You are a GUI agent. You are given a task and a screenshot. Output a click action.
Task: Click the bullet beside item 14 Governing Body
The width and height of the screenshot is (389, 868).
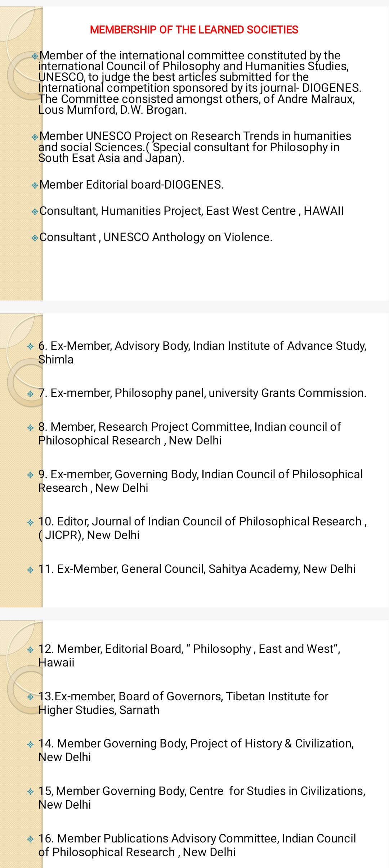coord(30,744)
